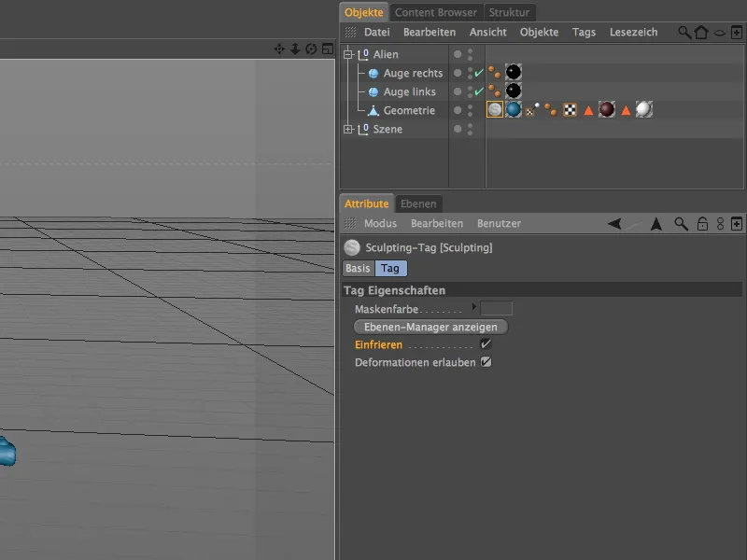The height and width of the screenshot is (560, 747).
Task: Click the vertex map tag on Geometrie
Action: point(532,109)
